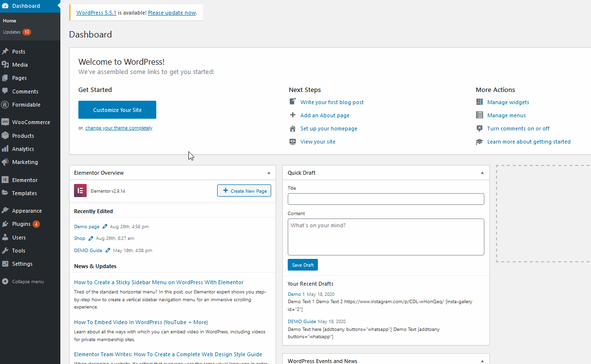Click the Elementor logo in overview widget
The height and width of the screenshot is (364, 591).
coord(80,191)
